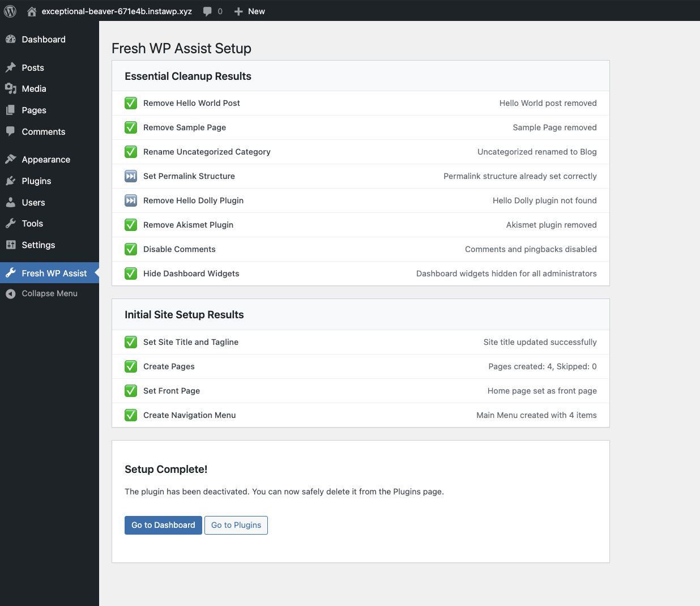700x606 pixels.
Task: Click the Appearance paintbrush icon
Action: click(x=11, y=159)
